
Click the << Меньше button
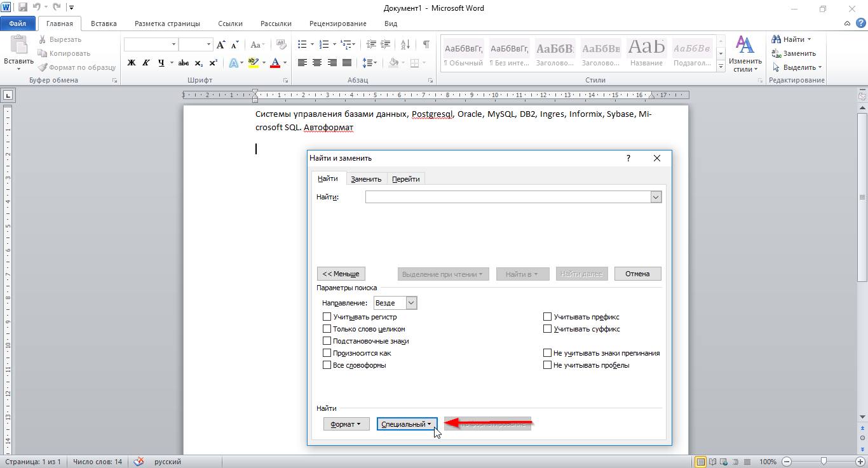pyautogui.click(x=341, y=274)
